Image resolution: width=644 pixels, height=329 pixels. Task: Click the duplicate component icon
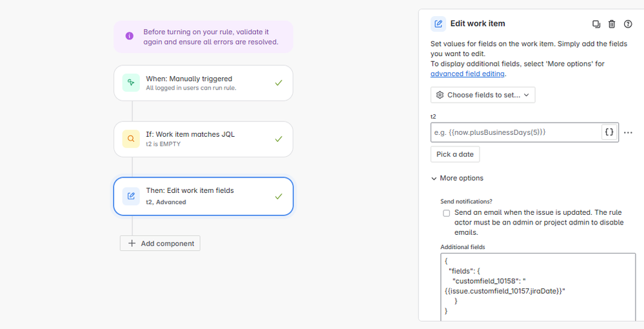(596, 24)
